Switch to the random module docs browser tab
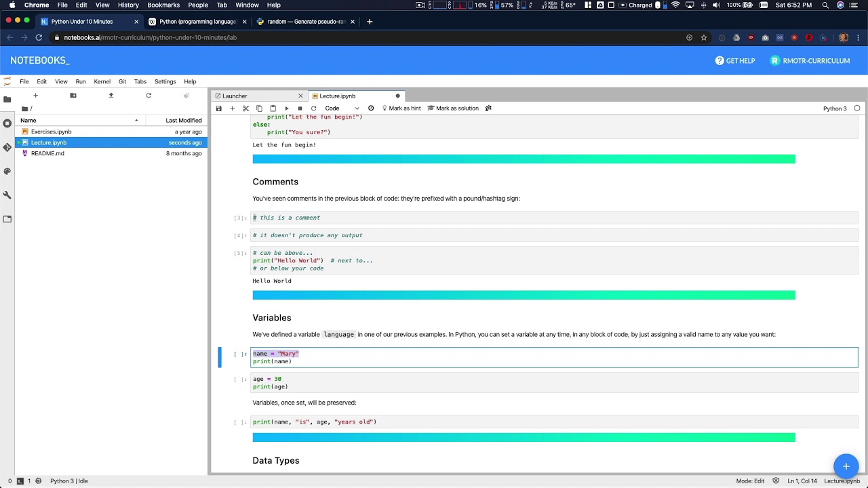This screenshot has height=488, width=868. pyautogui.click(x=305, y=22)
